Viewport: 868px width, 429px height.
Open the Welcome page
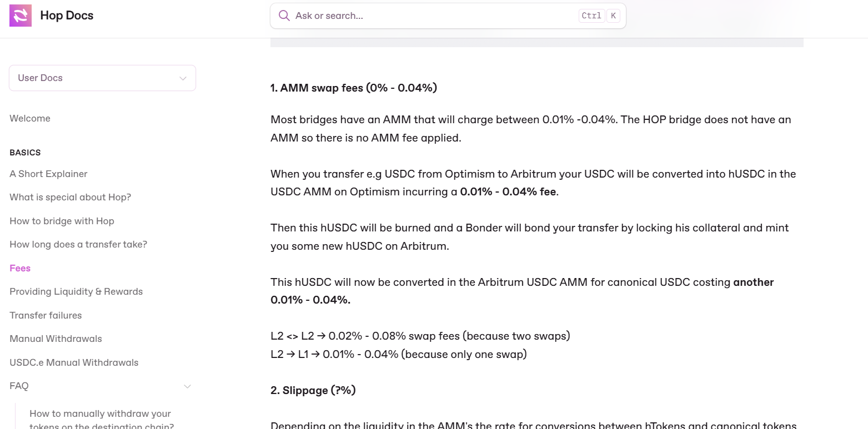30,118
